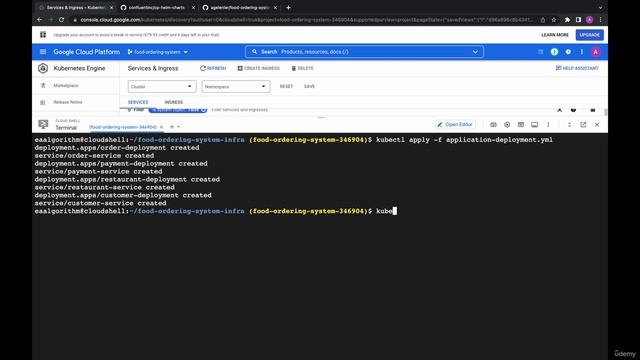Open the Cloud Shell three-dot more menu
Viewport: 640px width, 360px height.
point(548,124)
